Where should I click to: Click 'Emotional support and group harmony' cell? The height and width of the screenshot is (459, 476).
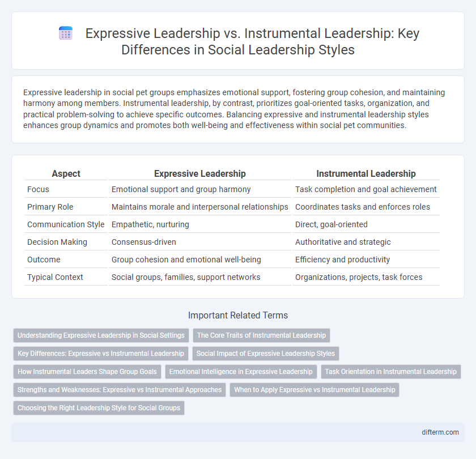pyautogui.click(x=181, y=189)
